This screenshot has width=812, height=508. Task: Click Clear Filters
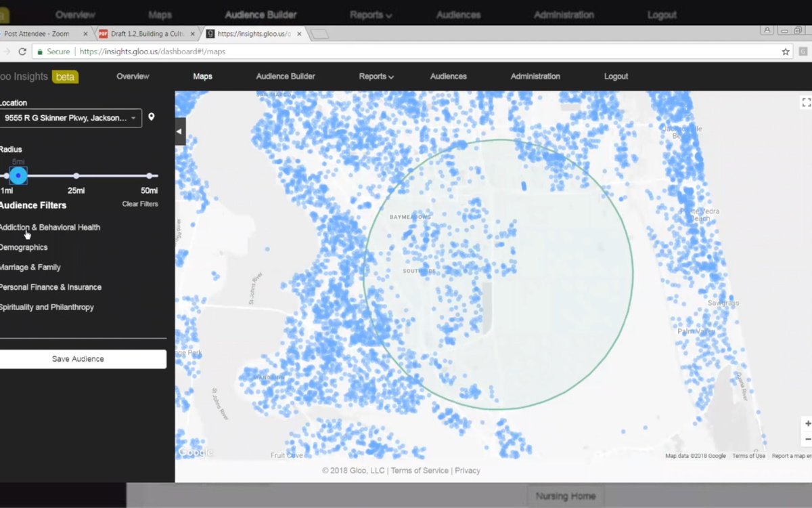(x=140, y=204)
